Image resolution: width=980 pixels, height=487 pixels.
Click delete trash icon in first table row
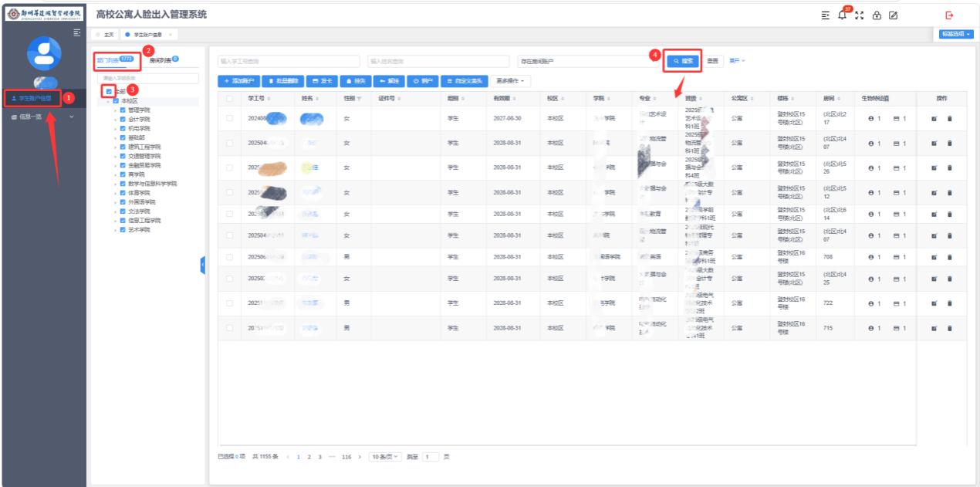949,119
